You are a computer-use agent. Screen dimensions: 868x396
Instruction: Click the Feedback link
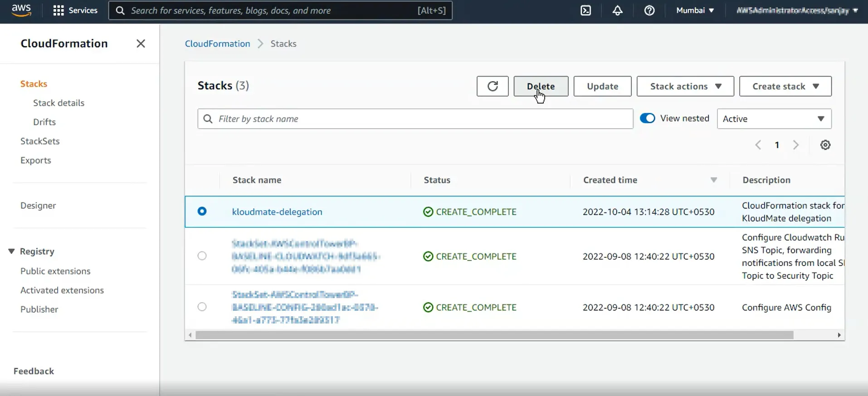pos(34,371)
